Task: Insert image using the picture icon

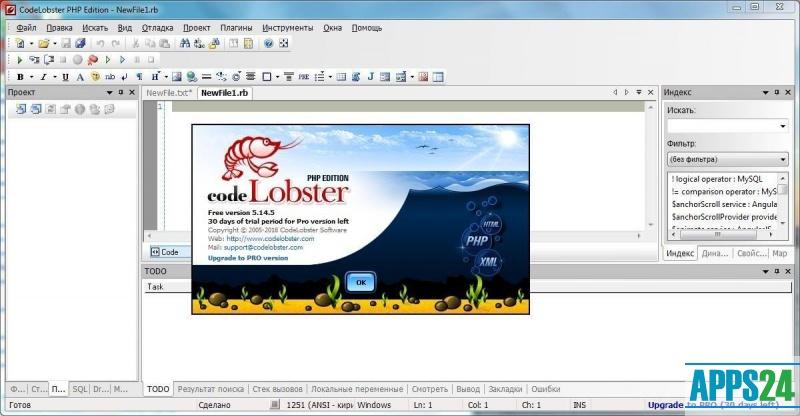Action: [177, 77]
